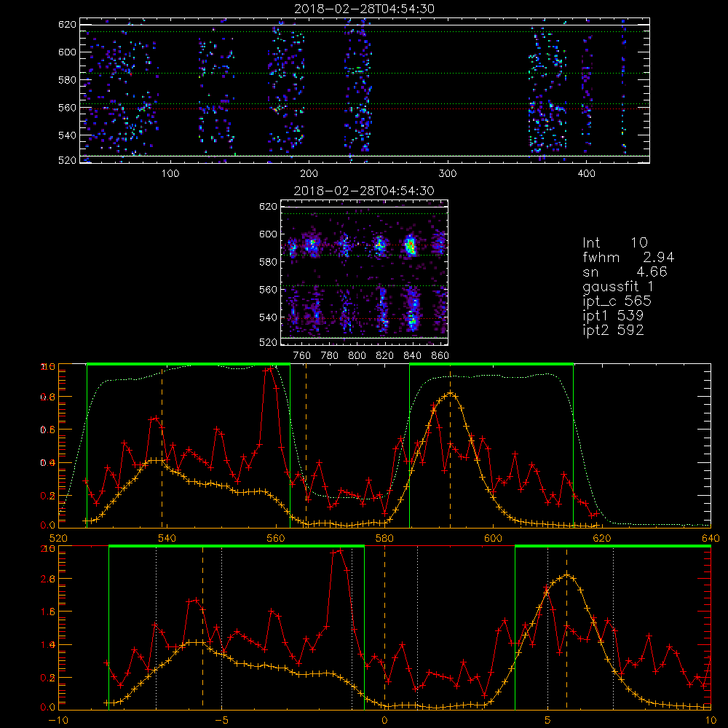728x728 pixels.
Task: Select the 'Int 10' readout line
Action: (x=615, y=242)
